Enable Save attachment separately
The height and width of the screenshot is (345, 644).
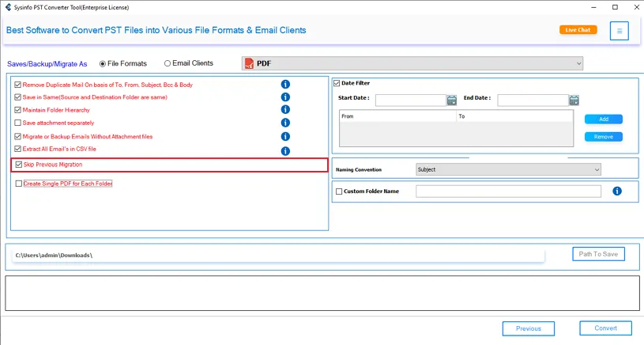tap(17, 123)
